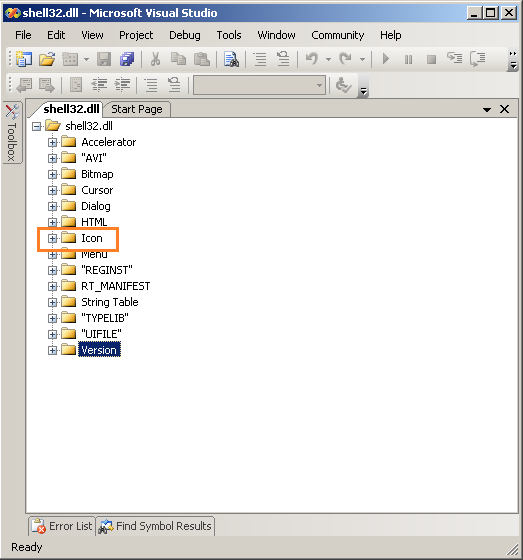Click the Open File folder icon
The image size is (523, 560).
(x=47, y=59)
